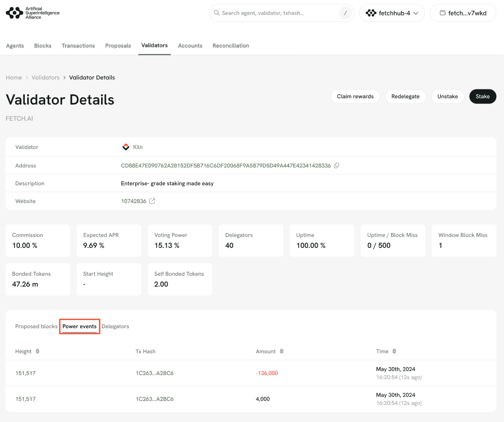
Task: Click the Artificial Superintelligence Alliance logo
Action: point(33,13)
